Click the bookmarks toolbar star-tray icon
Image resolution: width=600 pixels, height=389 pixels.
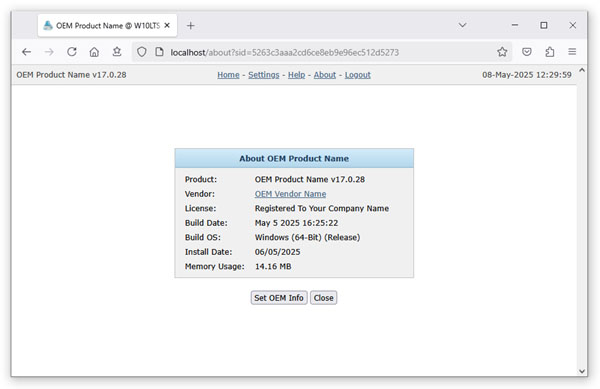click(x=117, y=51)
